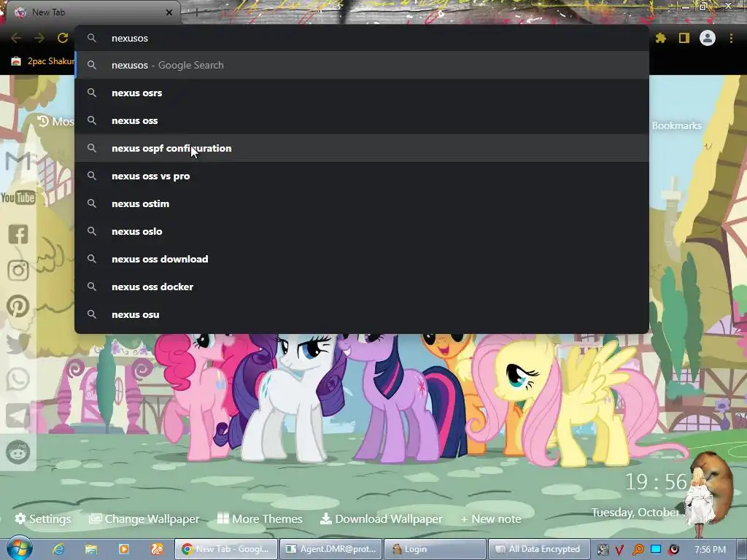The width and height of the screenshot is (747, 560).
Task: Select the 'nexus osrs' search suggestion
Action: pyautogui.click(x=362, y=93)
